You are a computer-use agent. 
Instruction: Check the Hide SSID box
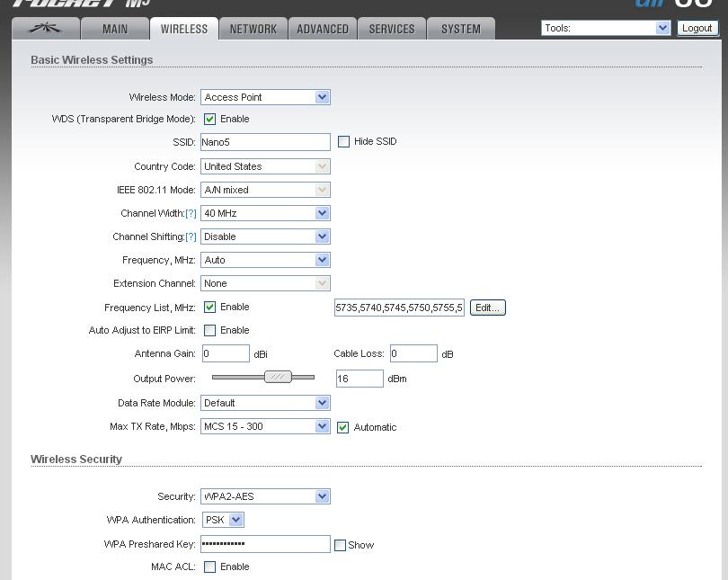coord(343,142)
